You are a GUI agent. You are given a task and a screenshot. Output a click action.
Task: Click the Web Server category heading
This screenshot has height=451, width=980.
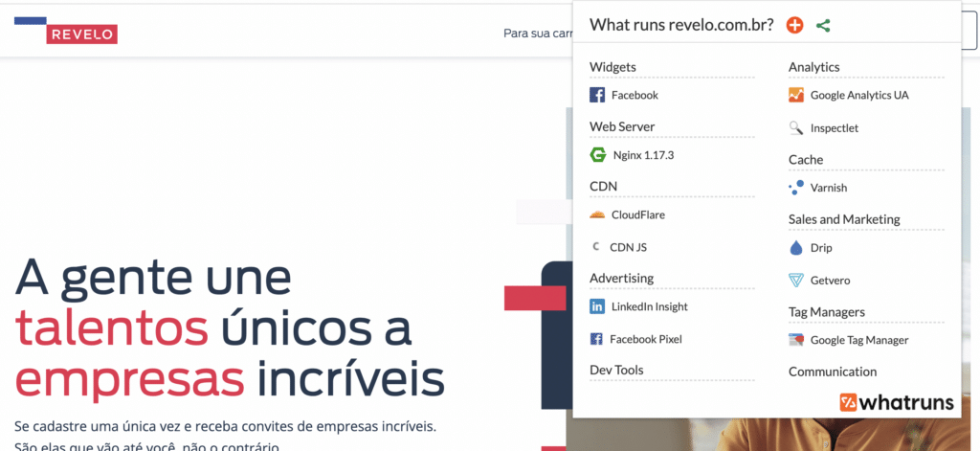(x=622, y=126)
